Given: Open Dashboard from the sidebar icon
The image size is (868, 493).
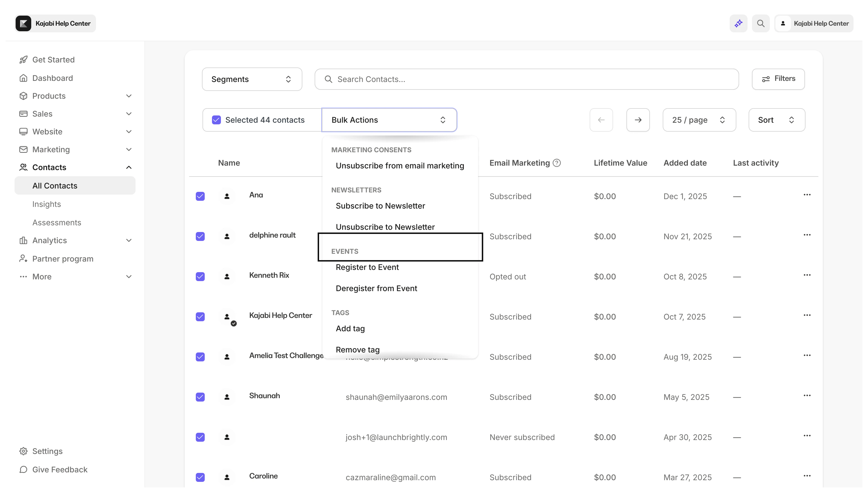Looking at the screenshot, I should click(23, 78).
